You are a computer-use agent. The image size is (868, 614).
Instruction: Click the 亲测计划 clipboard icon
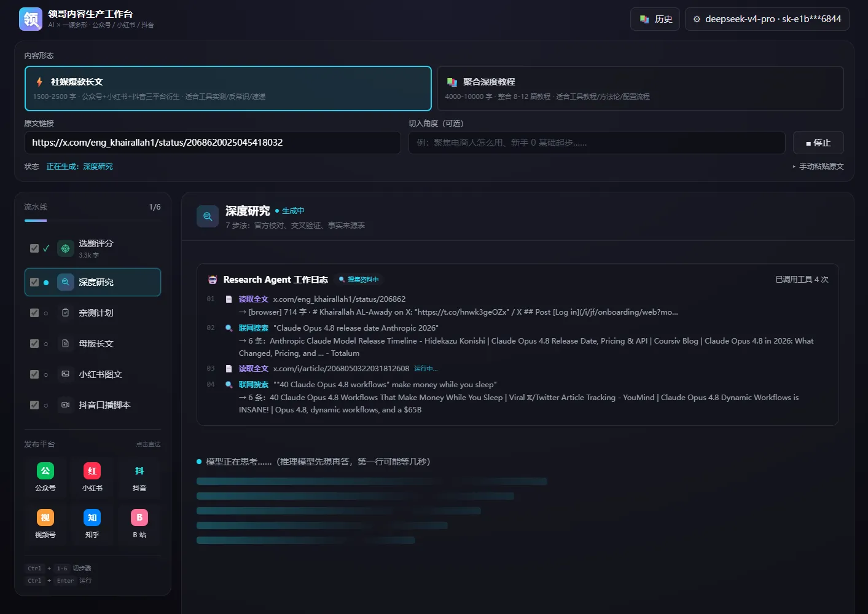coord(65,313)
